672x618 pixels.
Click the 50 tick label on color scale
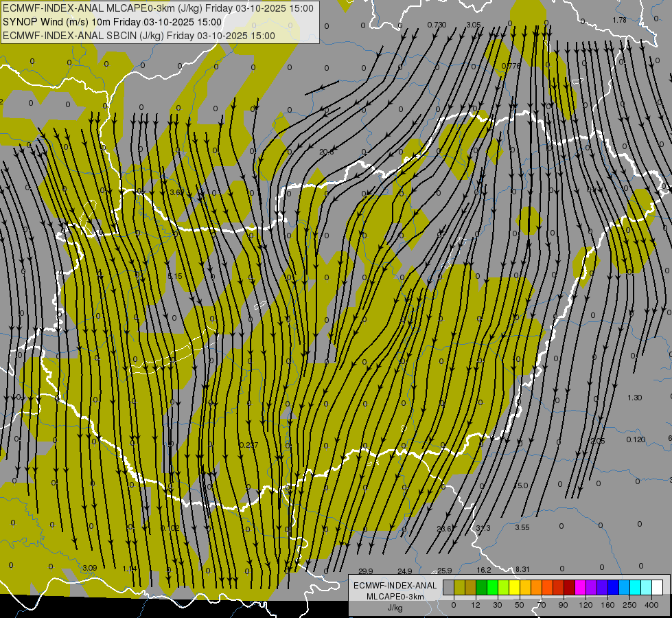(520, 605)
